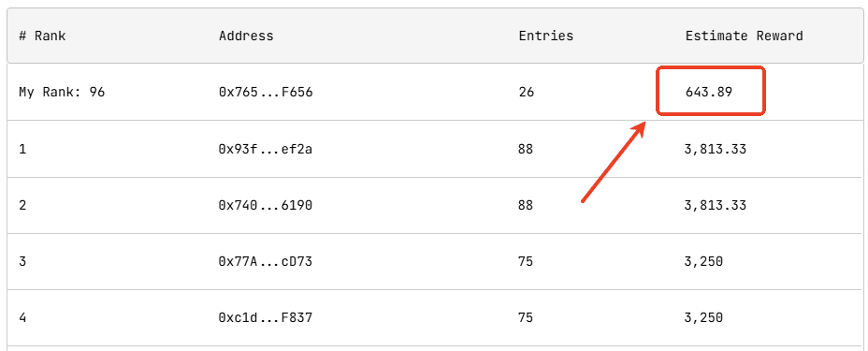
Task: Select the rank 4 row number
Action: 22,318
